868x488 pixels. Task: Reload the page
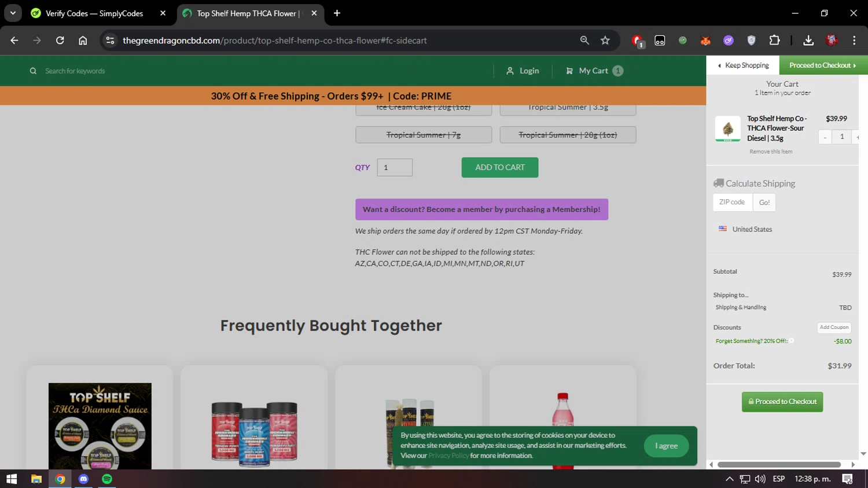click(x=60, y=41)
